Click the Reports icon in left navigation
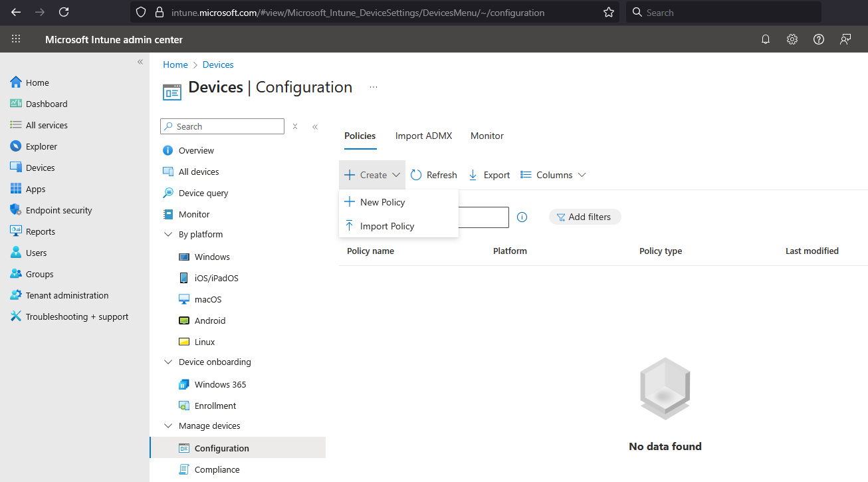868x482 pixels. 16,231
